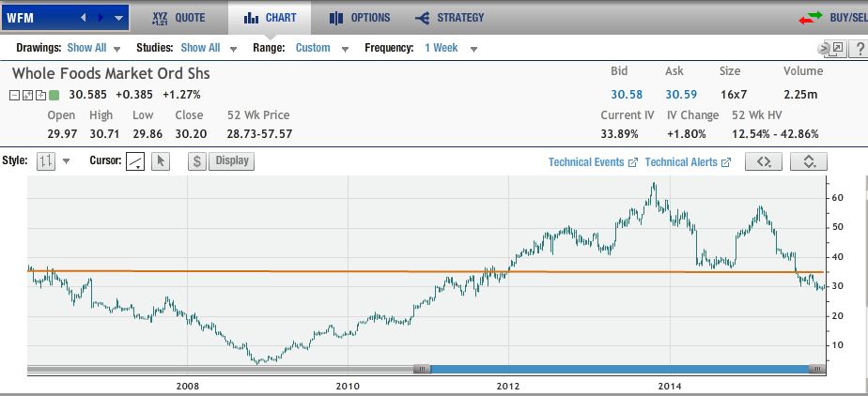Screen dimensions: 868x396
Task: Select the drawing line cursor tool
Action: pos(135,161)
